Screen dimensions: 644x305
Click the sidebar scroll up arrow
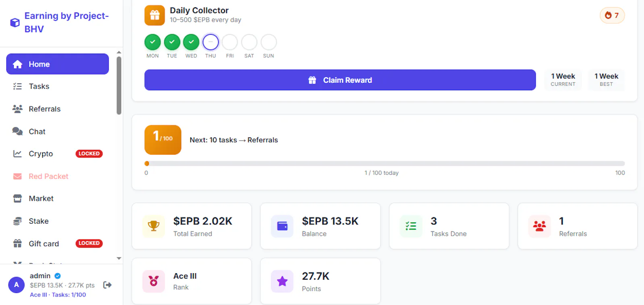click(119, 52)
